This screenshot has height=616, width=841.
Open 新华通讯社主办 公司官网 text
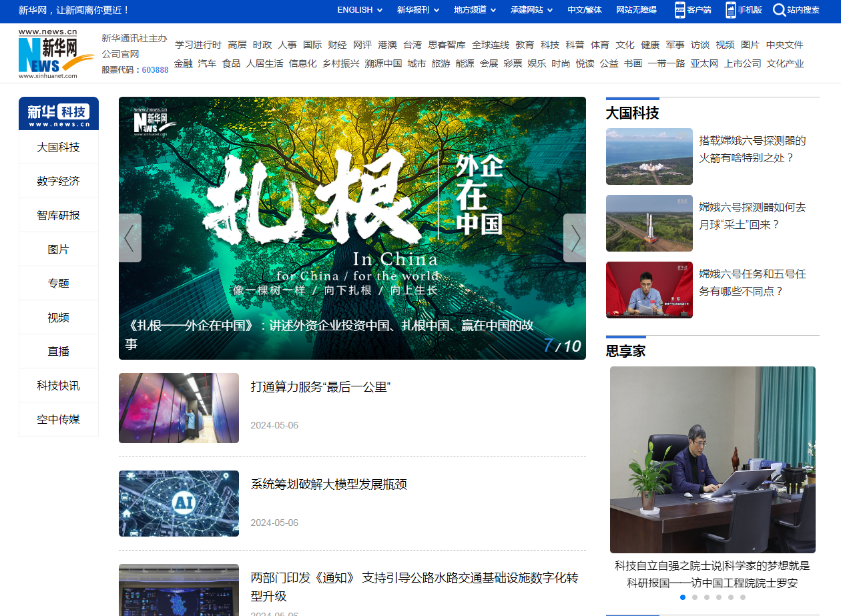click(x=134, y=47)
